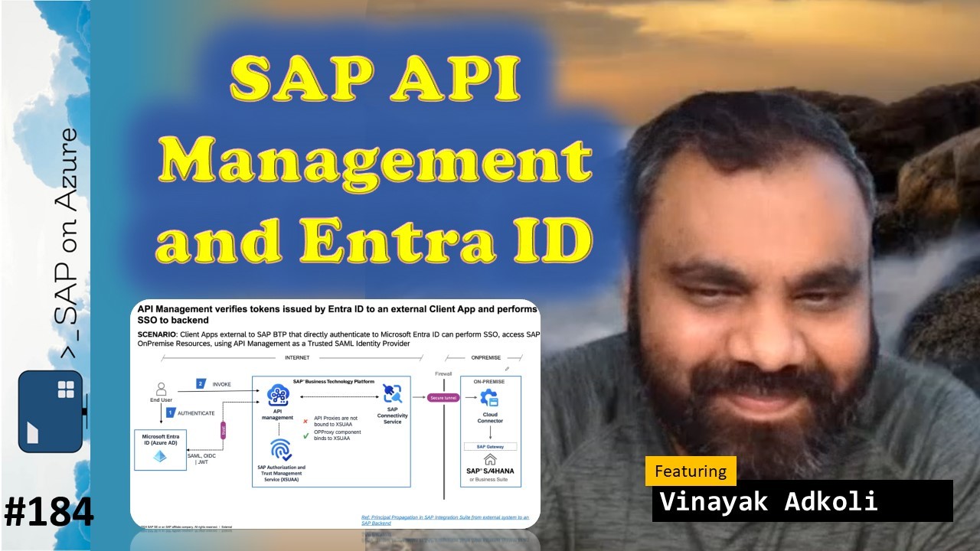Click the blue step 2 badge by INVOKE
The width and height of the screenshot is (980, 551).
(201, 383)
